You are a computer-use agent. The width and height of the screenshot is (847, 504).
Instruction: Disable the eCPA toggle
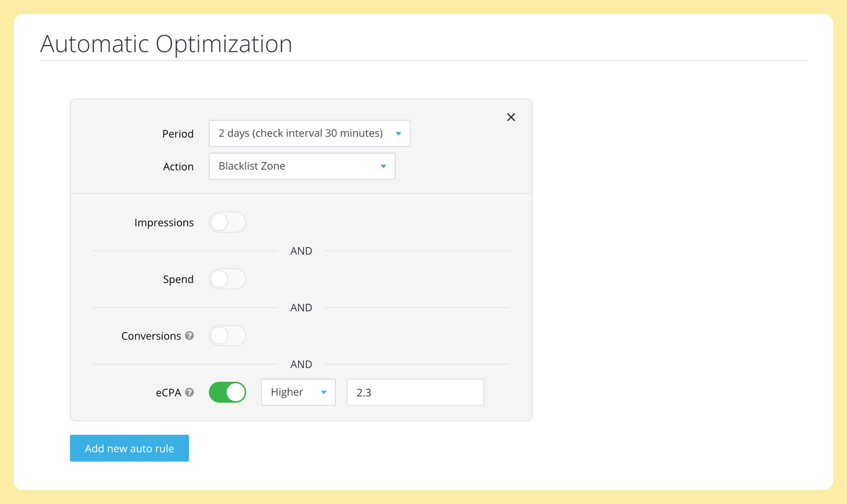click(x=228, y=392)
